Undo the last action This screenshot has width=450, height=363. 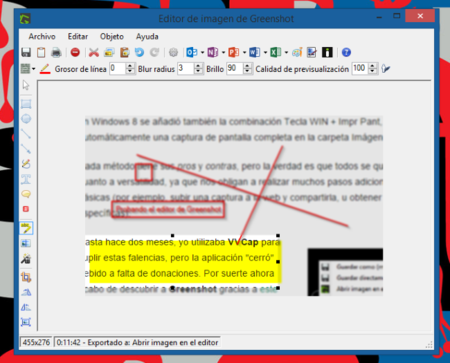point(139,52)
